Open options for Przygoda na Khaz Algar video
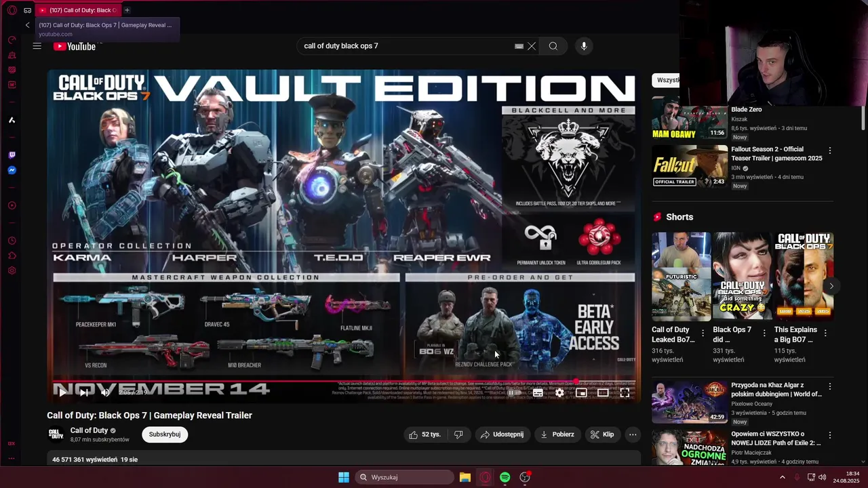The width and height of the screenshot is (868, 488). coord(829,386)
